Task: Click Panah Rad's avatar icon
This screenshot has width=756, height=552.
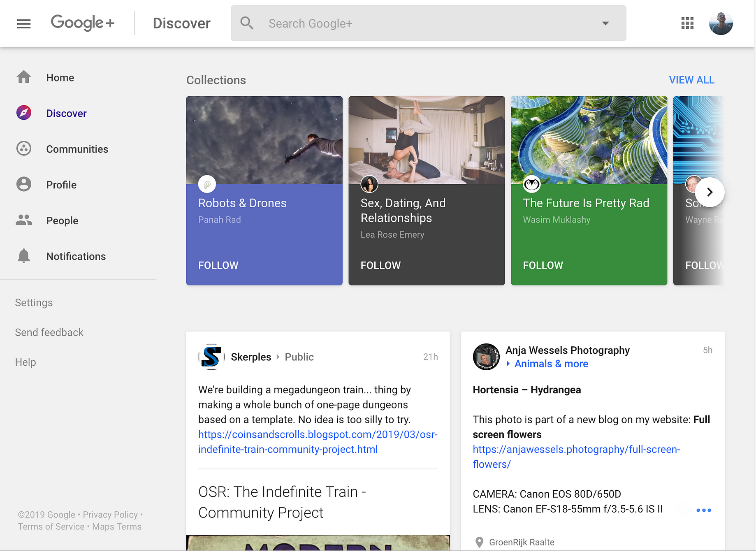Action: coord(207,184)
